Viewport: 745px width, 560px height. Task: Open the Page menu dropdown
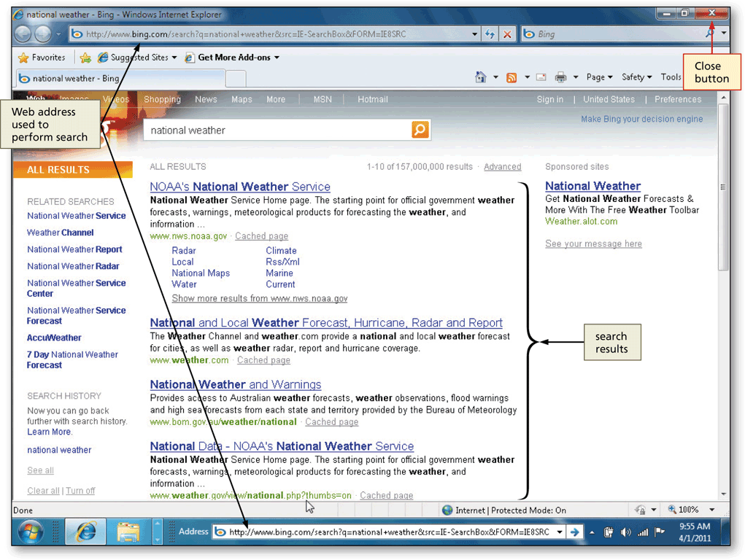pyautogui.click(x=600, y=77)
